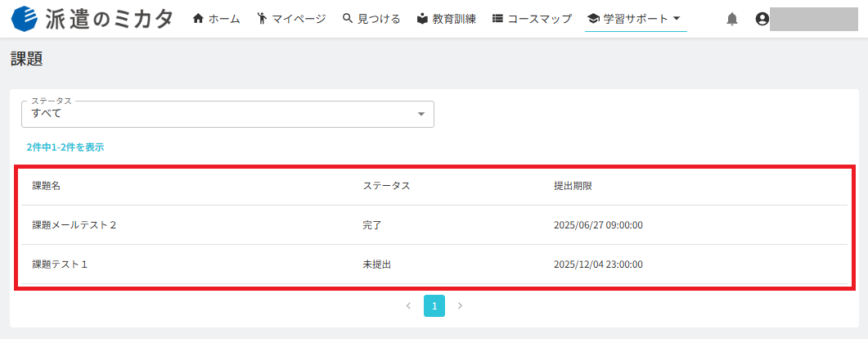Click the person icon beside マイページ
The height and width of the screenshot is (339, 868).
(x=262, y=19)
